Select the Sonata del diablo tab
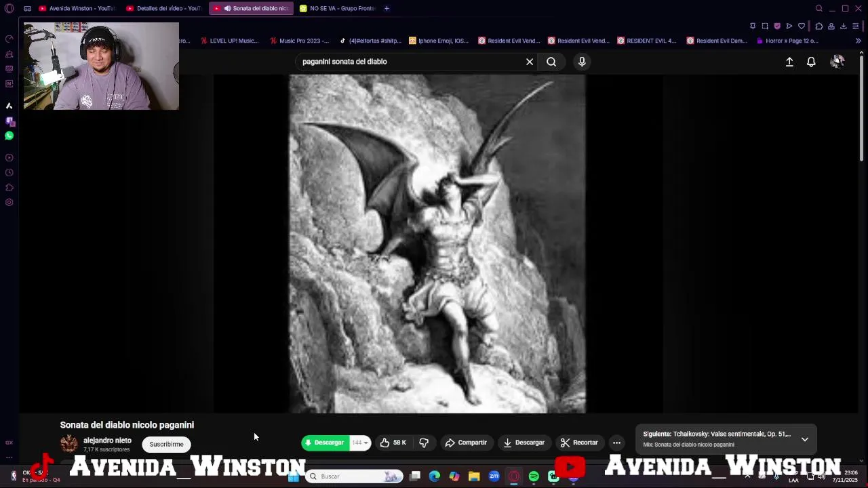Screen dimensions: 868x488 251,9
